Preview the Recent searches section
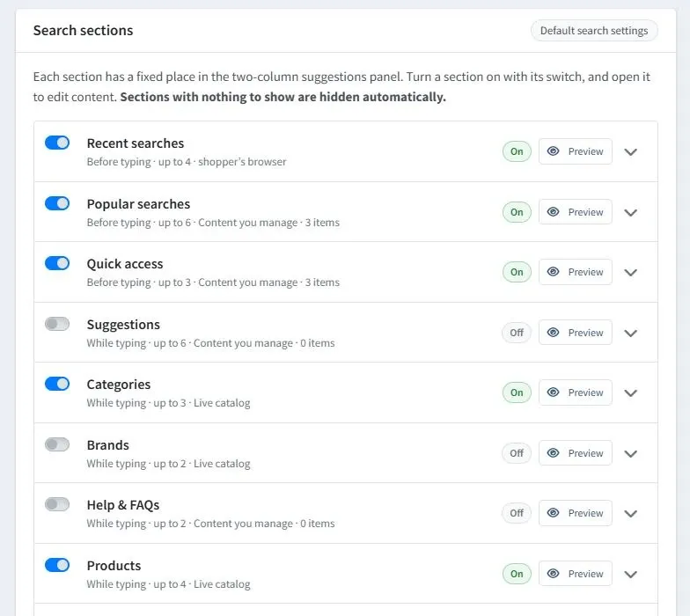 576,151
